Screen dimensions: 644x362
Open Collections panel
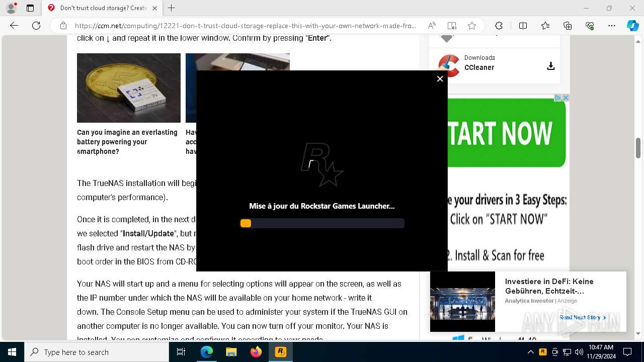pos(568,26)
